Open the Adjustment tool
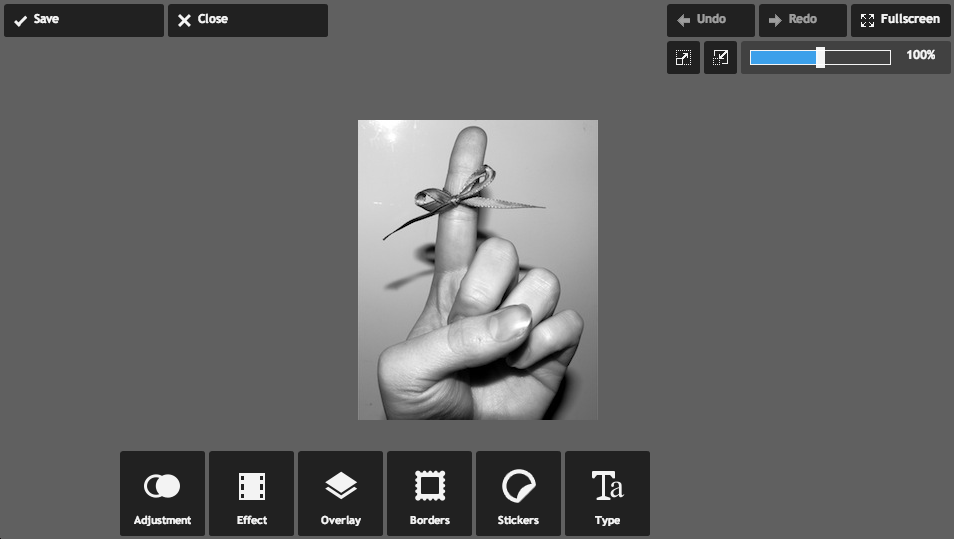The width and height of the screenshot is (954, 539). pyautogui.click(x=162, y=493)
